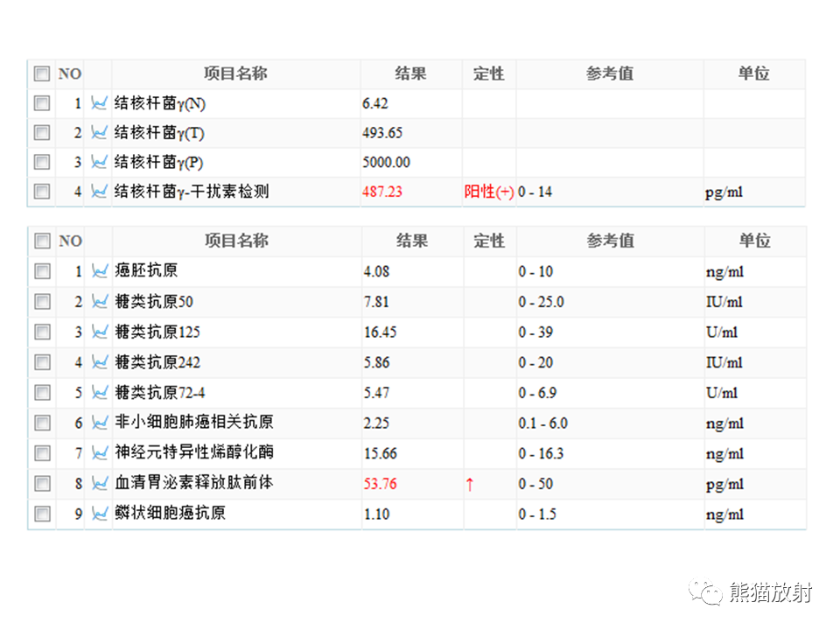Image resolution: width=840 pixels, height=630 pixels.
Task: Click 项目名称 header in first table
Action: click(235, 73)
